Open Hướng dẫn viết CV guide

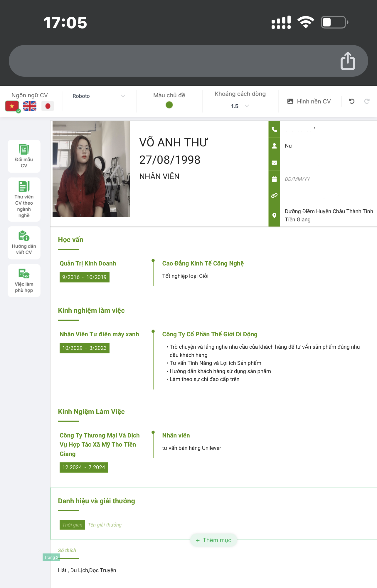24,243
